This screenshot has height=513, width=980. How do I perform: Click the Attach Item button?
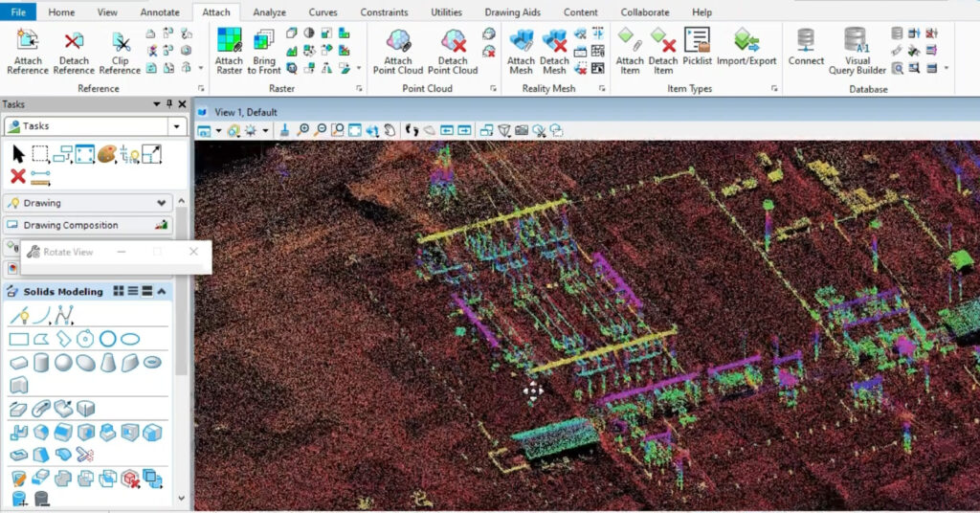point(630,53)
